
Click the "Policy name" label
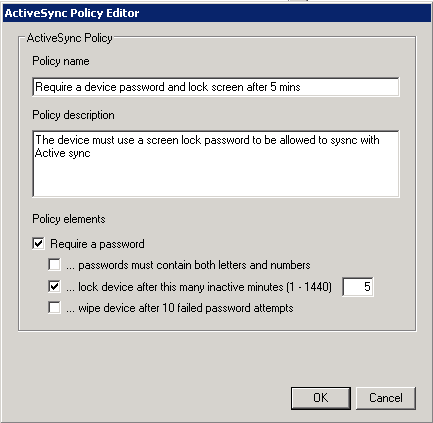pyautogui.click(x=61, y=61)
